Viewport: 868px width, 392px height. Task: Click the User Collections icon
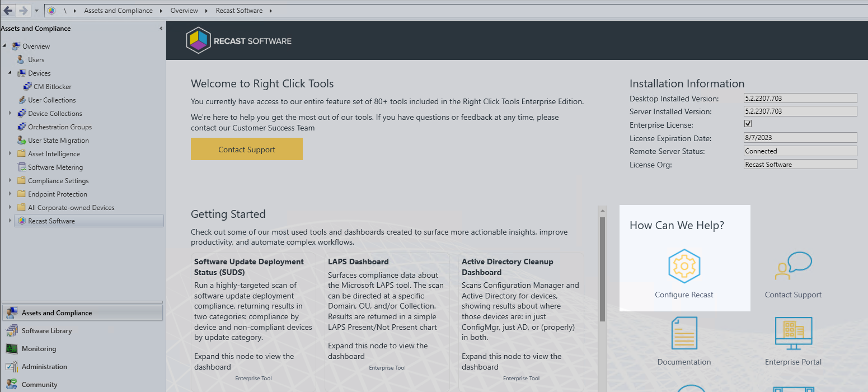tap(21, 100)
